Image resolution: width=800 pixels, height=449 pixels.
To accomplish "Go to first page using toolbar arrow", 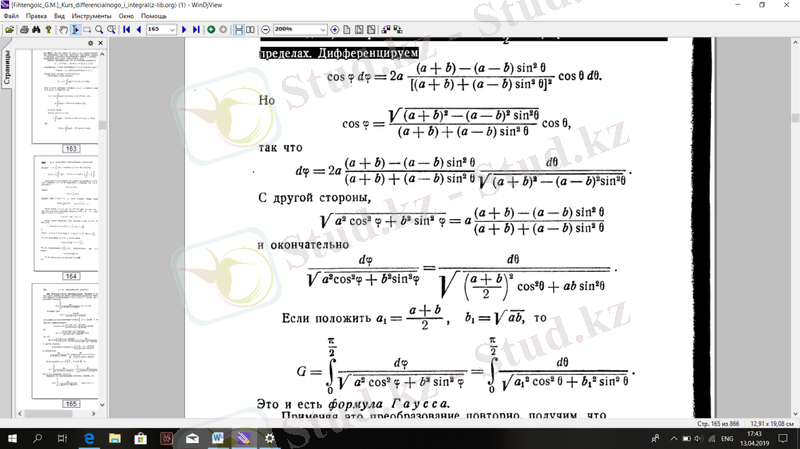I will tap(126, 30).
